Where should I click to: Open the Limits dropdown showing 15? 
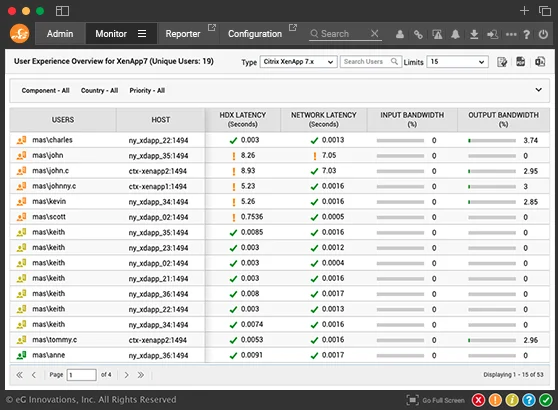pyautogui.click(x=457, y=62)
